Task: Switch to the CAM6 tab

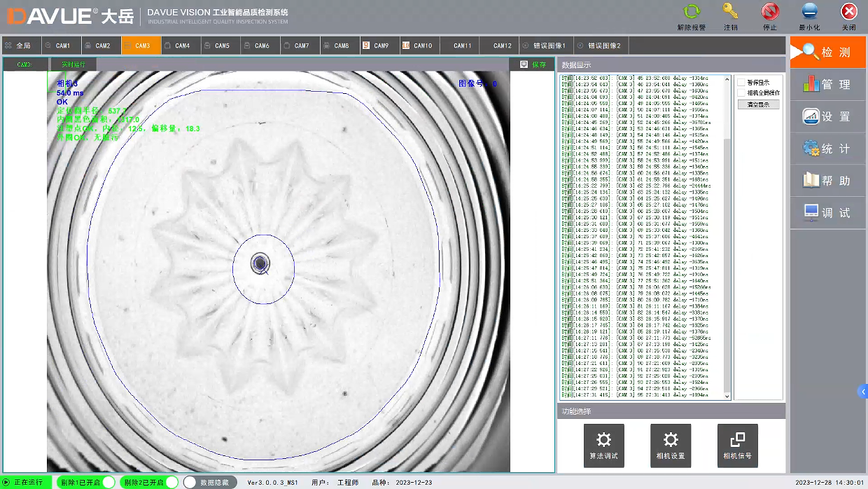Action: [261, 46]
